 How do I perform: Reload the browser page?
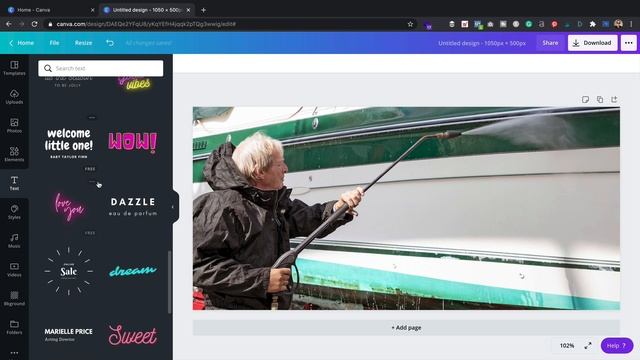(34, 24)
